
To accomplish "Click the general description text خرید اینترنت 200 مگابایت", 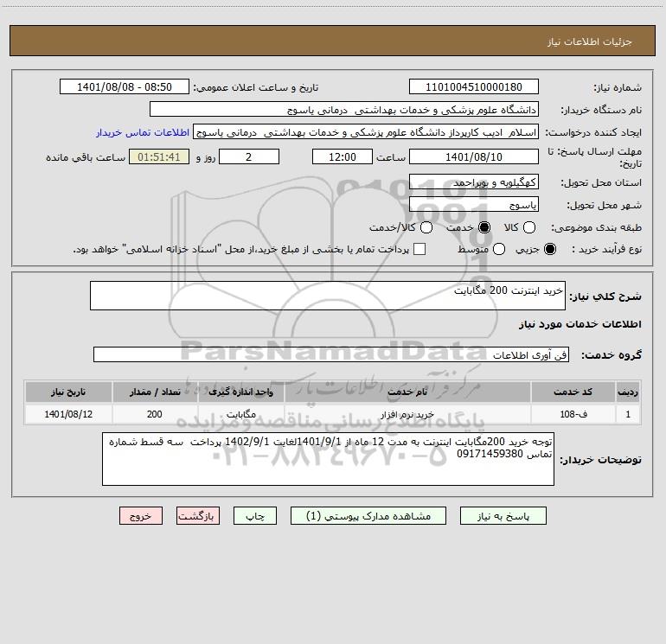I will click(x=509, y=290).
